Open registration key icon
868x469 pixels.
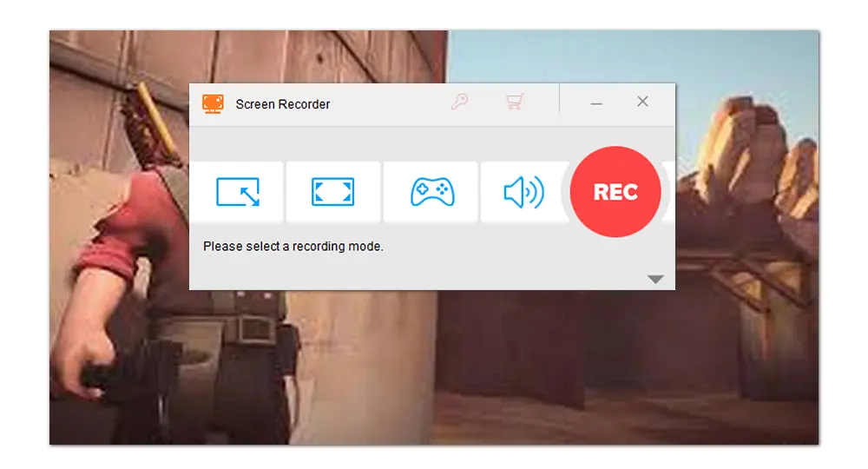coord(459,102)
